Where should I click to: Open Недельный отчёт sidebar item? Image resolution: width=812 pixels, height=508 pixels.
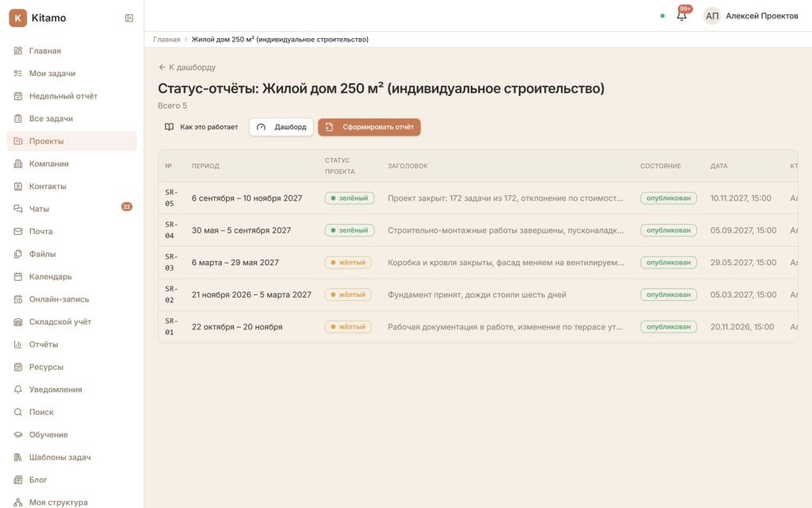(x=71, y=96)
